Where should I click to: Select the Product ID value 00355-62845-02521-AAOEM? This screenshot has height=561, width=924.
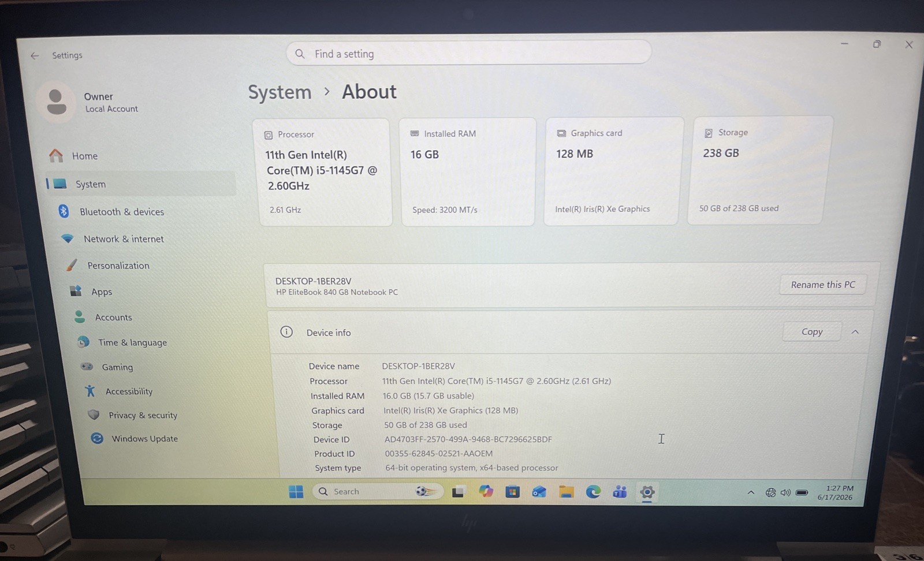439,454
